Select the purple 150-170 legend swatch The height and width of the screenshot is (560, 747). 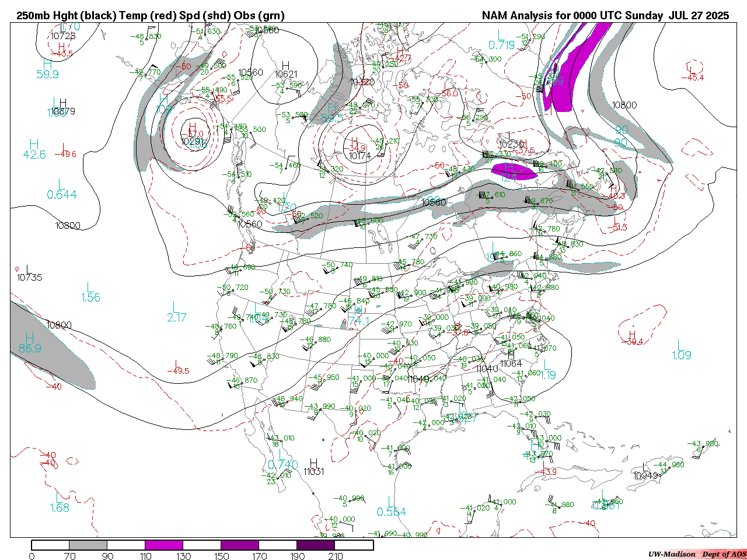point(240,545)
